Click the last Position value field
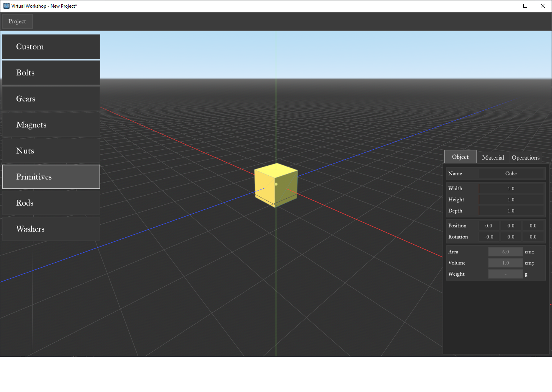 (533, 226)
